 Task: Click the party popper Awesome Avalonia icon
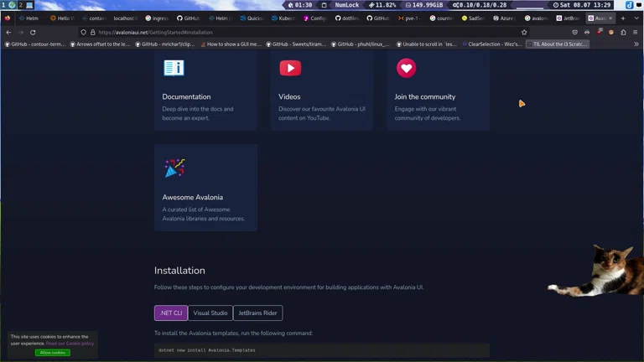click(174, 168)
